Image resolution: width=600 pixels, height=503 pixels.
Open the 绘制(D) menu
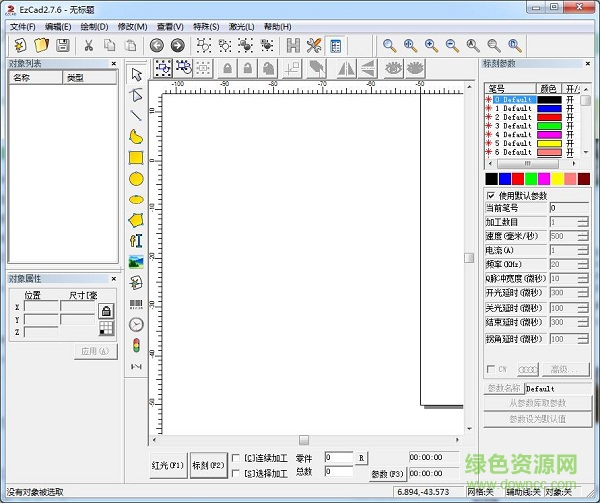(94, 26)
